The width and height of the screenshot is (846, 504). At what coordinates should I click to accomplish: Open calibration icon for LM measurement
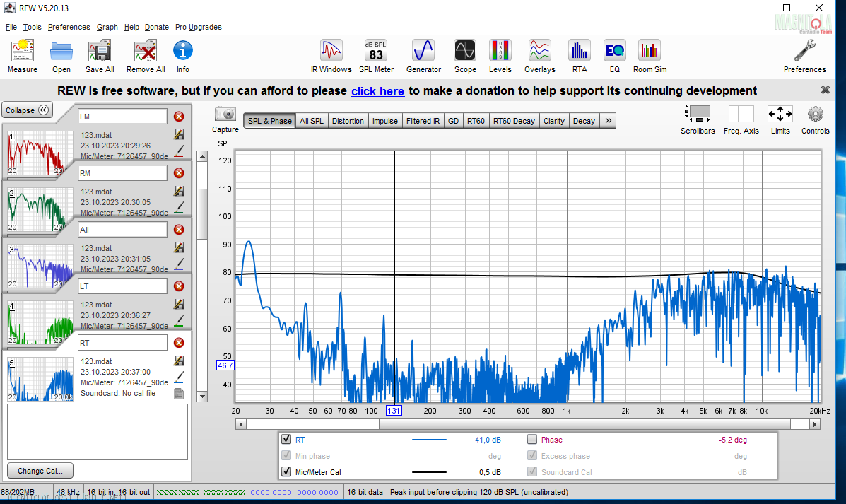click(x=179, y=134)
